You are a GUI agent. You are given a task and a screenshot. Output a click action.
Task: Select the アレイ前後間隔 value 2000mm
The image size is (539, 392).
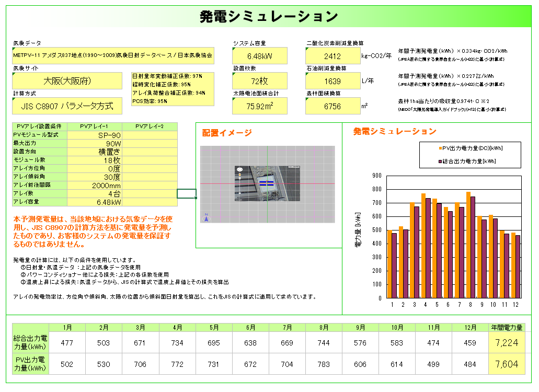(x=95, y=185)
